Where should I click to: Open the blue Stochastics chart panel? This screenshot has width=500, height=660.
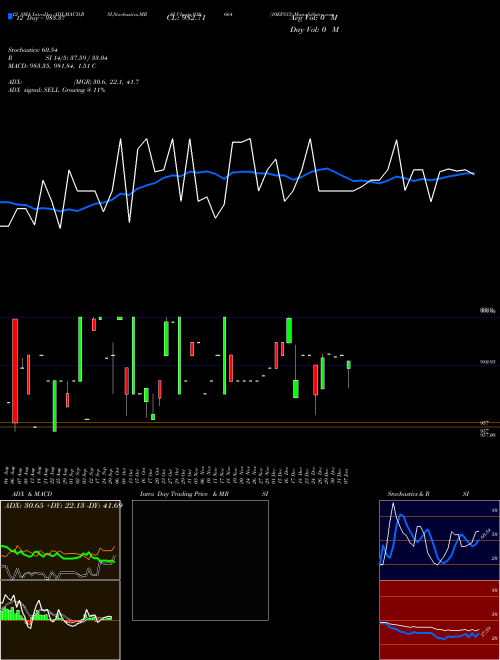(439, 540)
